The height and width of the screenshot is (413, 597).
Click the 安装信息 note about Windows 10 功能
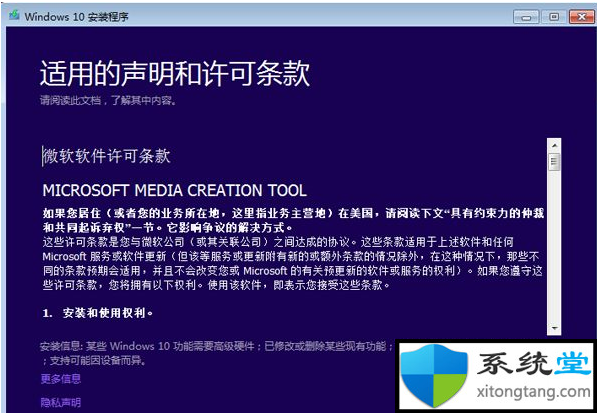coord(217,353)
